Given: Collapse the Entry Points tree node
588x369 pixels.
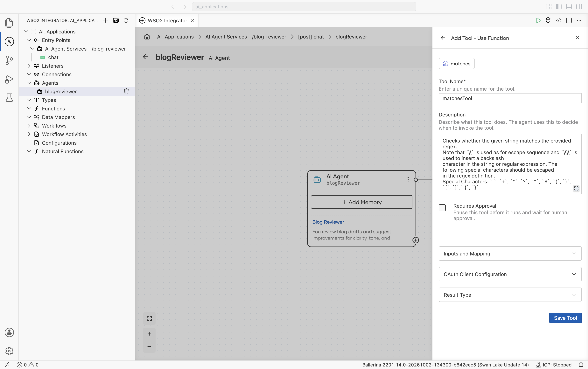Looking at the screenshot, I should click(x=29, y=40).
